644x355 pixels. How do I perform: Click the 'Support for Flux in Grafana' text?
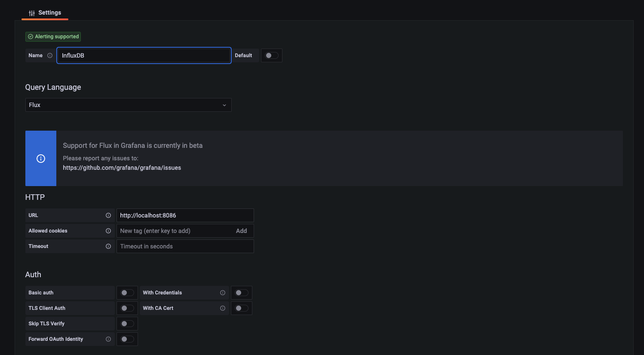point(133,145)
